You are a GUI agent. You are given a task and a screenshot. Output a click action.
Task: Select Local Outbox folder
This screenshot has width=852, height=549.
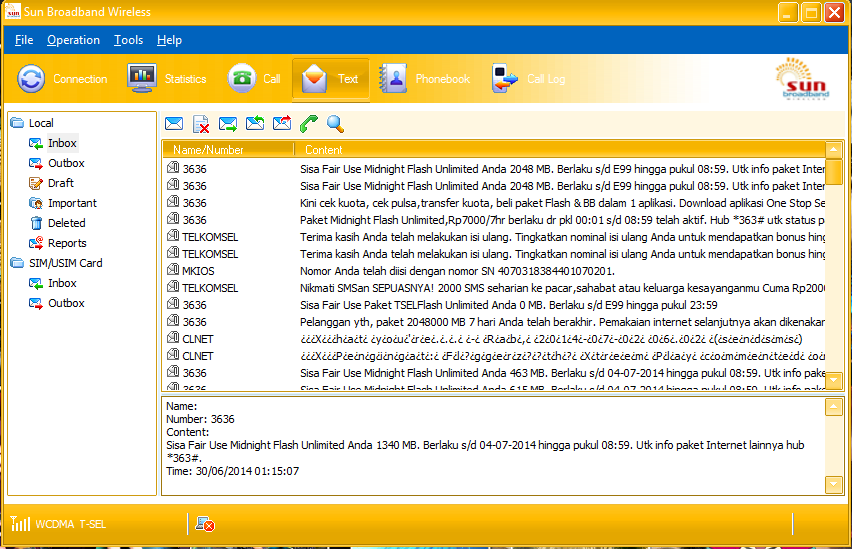pos(57,163)
